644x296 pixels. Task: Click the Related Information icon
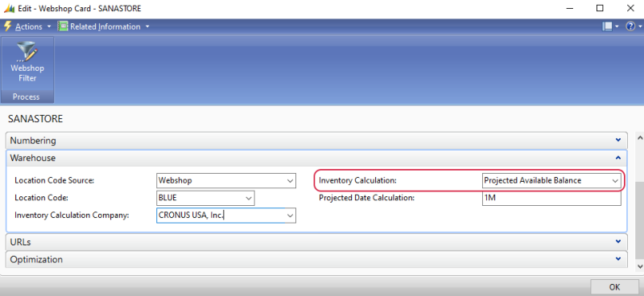(x=63, y=27)
